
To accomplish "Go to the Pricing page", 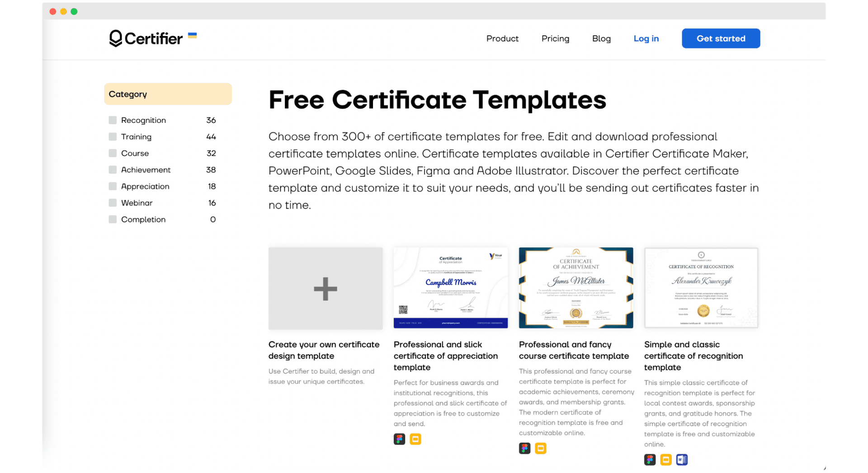I will (x=555, y=38).
